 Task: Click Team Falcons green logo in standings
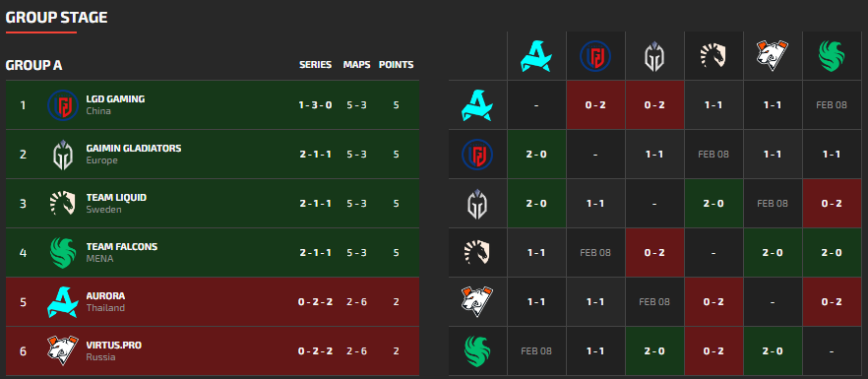63,252
